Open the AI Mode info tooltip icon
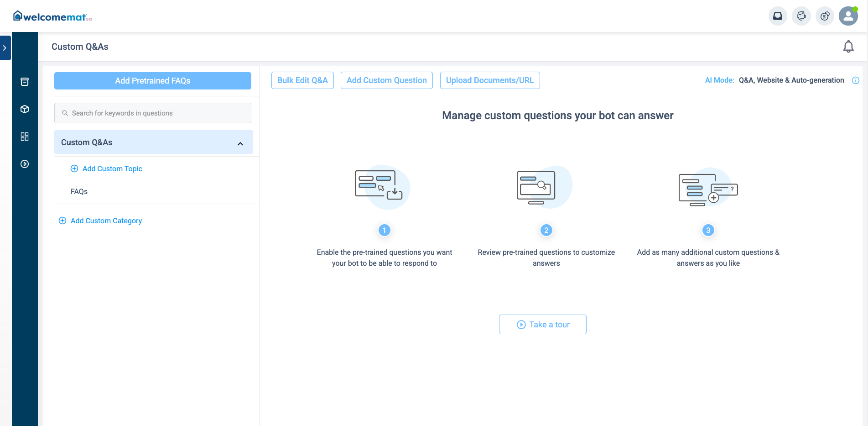This screenshot has width=868, height=426. pos(856,80)
